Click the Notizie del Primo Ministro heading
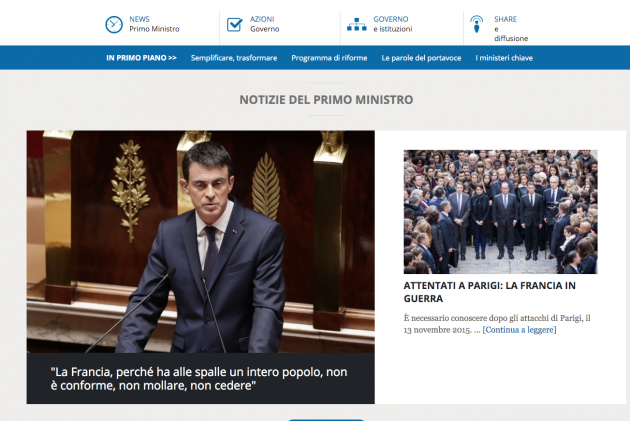Image resolution: width=630 pixels, height=421 pixels. pyautogui.click(x=326, y=100)
